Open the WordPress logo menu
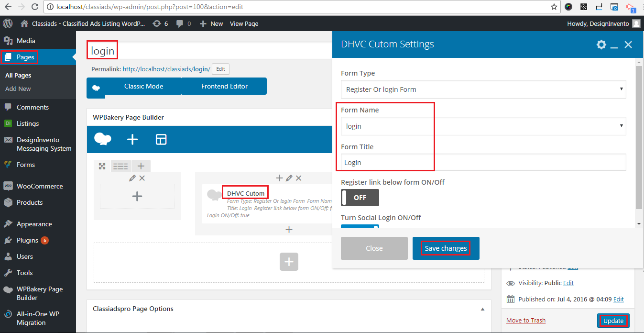The image size is (644, 333). 8,23
